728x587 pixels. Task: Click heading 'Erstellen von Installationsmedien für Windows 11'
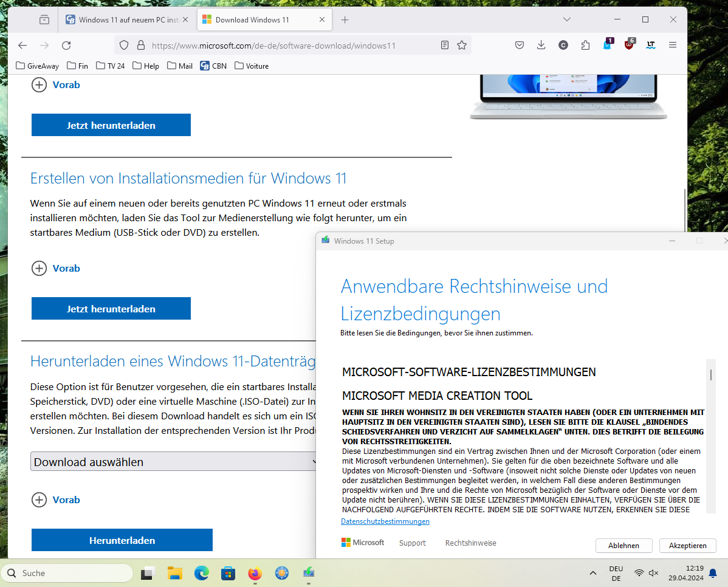(x=188, y=178)
